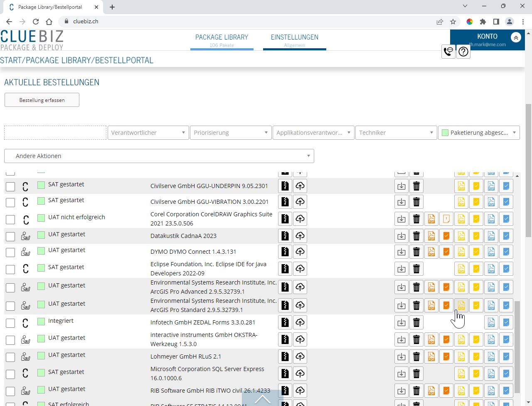Click user-at-desk icon for CadnaA row

25,236
